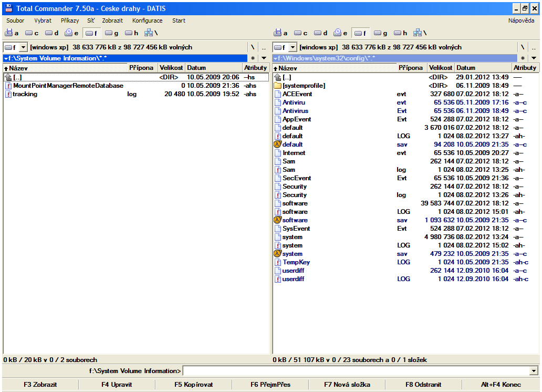Open the Soubor menu
Image resolution: width=542 pixels, height=392 pixels.
click(15, 20)
